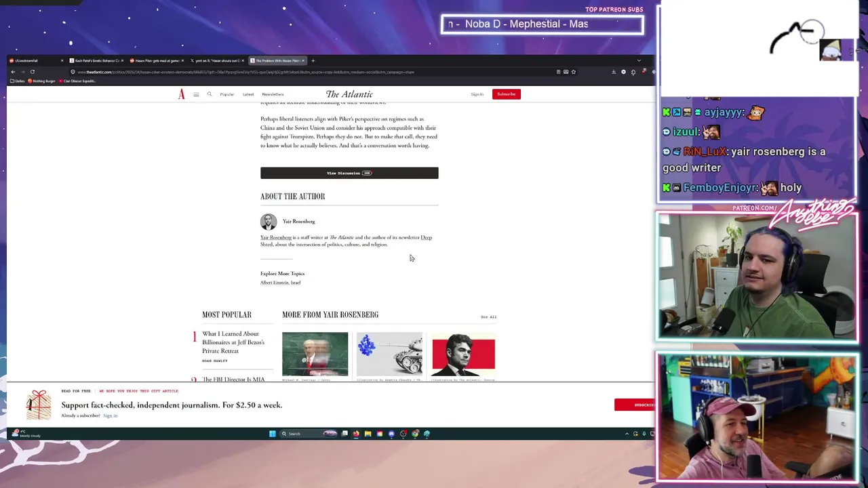Open article thumbnail of man at podium
This screenshot has height=488, width=868.
pos(315,354)
